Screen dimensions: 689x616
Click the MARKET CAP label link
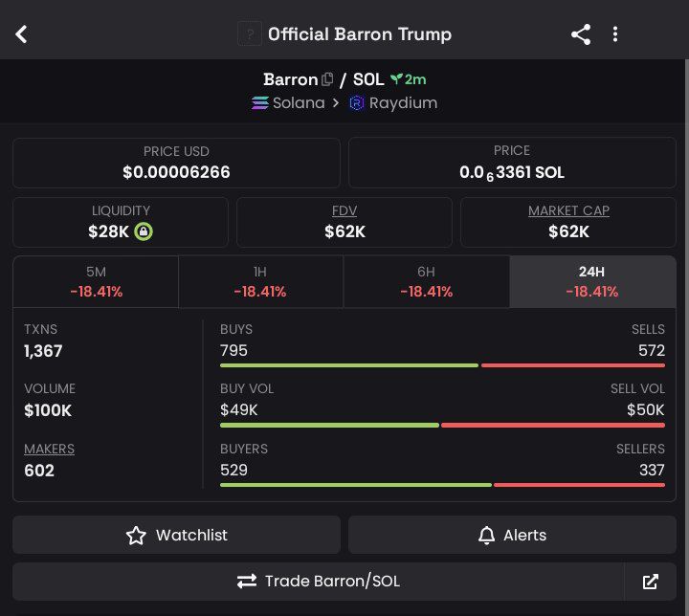coord(568,210)
